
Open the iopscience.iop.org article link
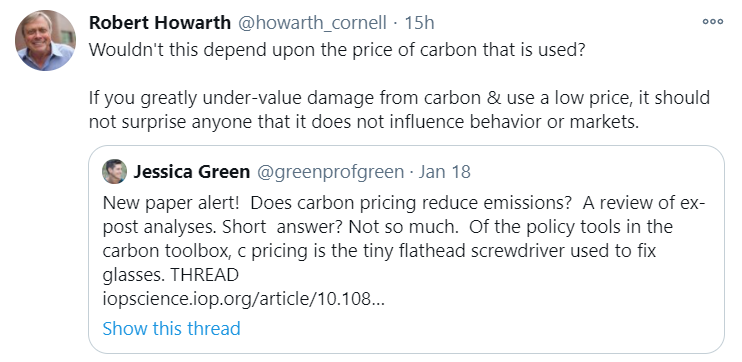point(244,299)
